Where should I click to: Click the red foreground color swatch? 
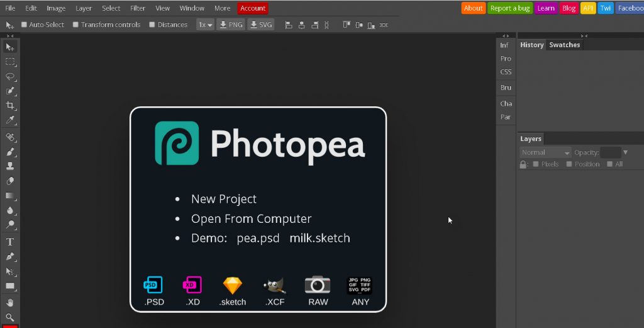(10, 326)
